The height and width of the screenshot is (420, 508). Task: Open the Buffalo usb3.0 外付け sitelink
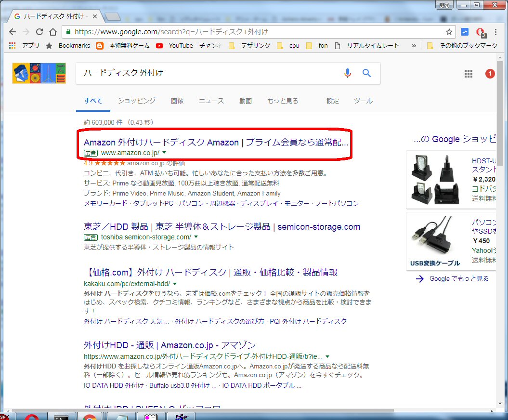182,385
